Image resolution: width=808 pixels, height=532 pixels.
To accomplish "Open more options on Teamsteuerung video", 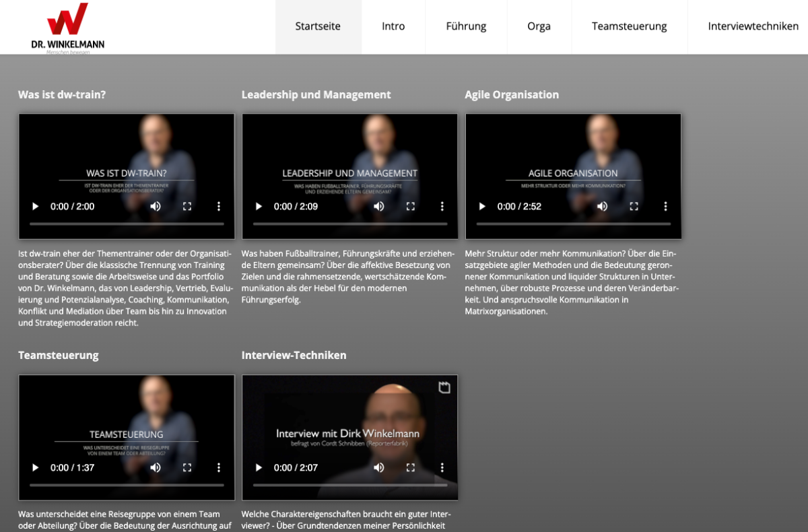I will [219, 467].
